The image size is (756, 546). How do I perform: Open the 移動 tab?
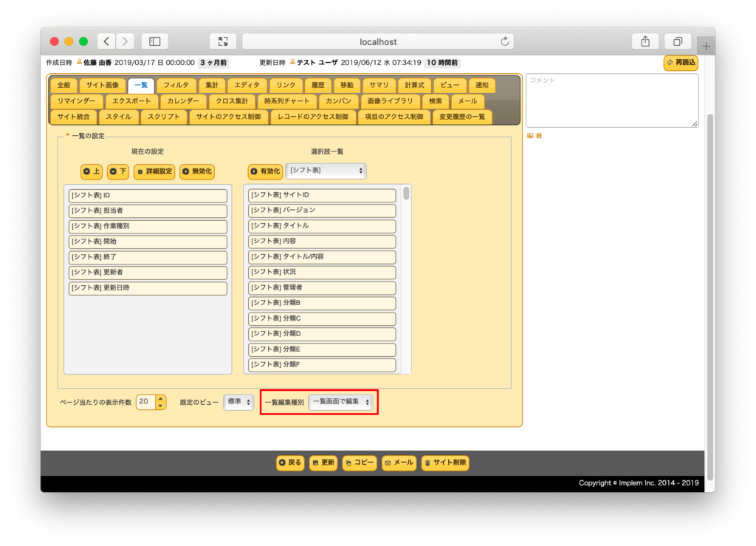coord(347,86)
